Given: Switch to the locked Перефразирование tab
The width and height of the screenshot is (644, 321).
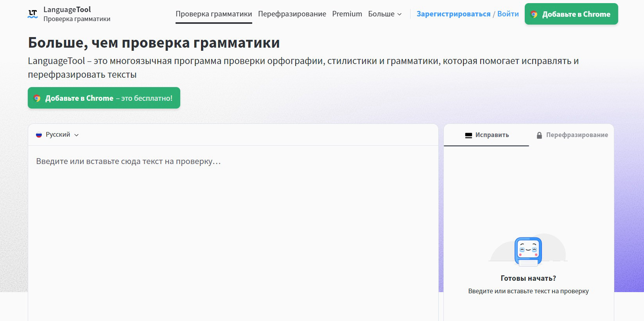Looking at the screenshot, I should (x=572, y=135).
